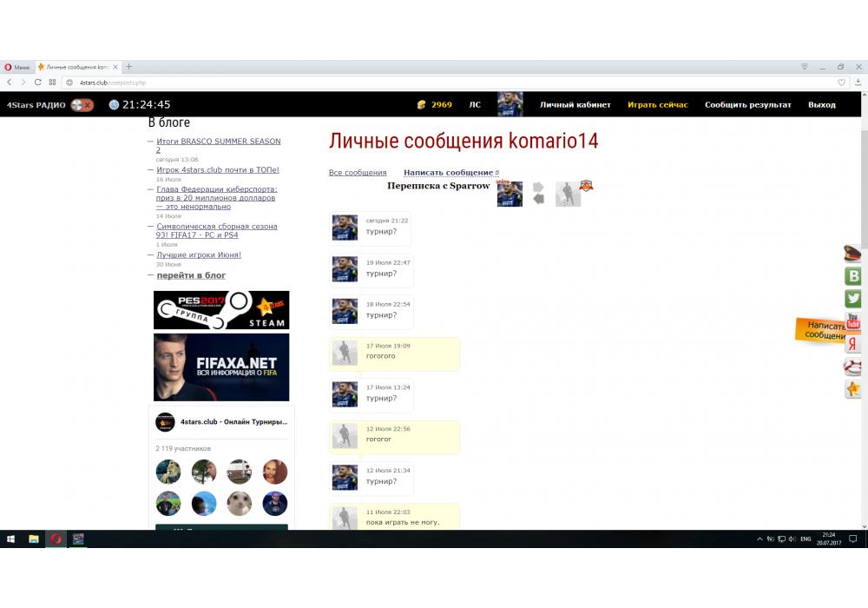Show hidden system tray icons

coord(759,539)
